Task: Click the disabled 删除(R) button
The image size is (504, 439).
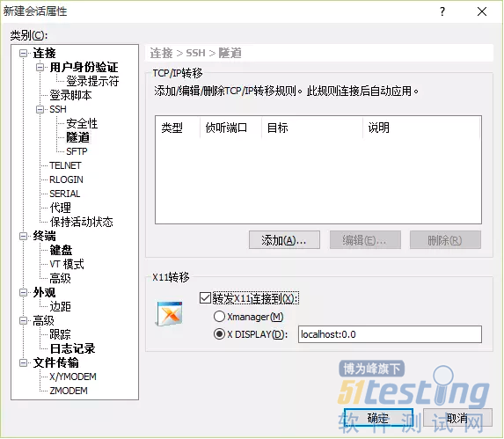Action: [x=445, y=240]
